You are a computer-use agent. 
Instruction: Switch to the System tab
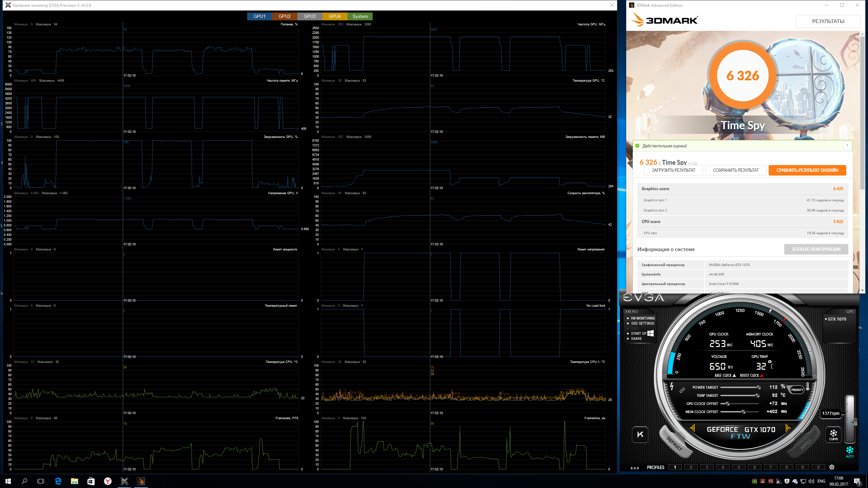[x=360, y=16]
